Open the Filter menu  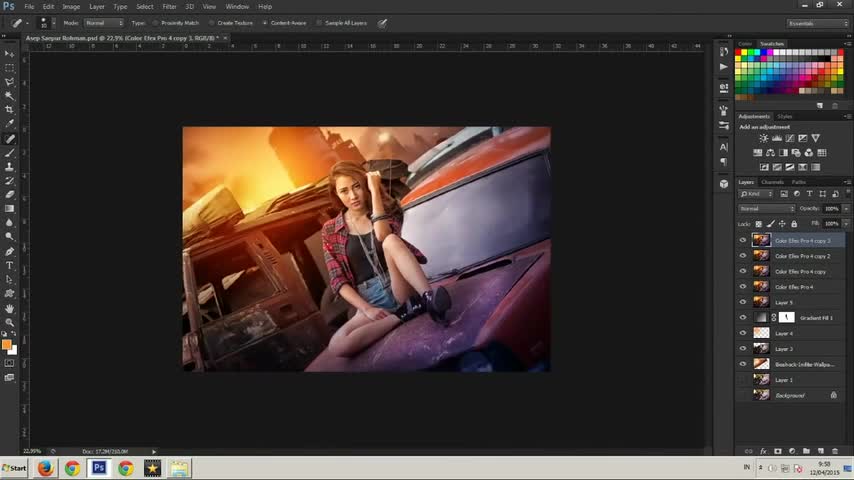(169, 6)
